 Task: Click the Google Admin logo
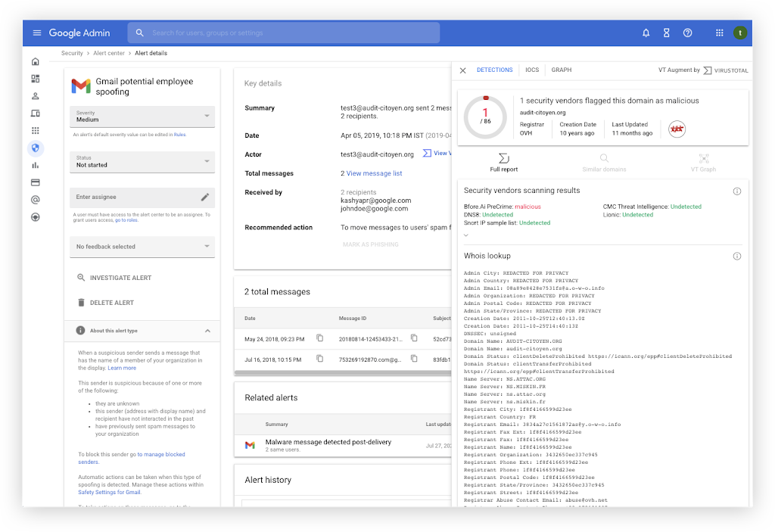79,33
